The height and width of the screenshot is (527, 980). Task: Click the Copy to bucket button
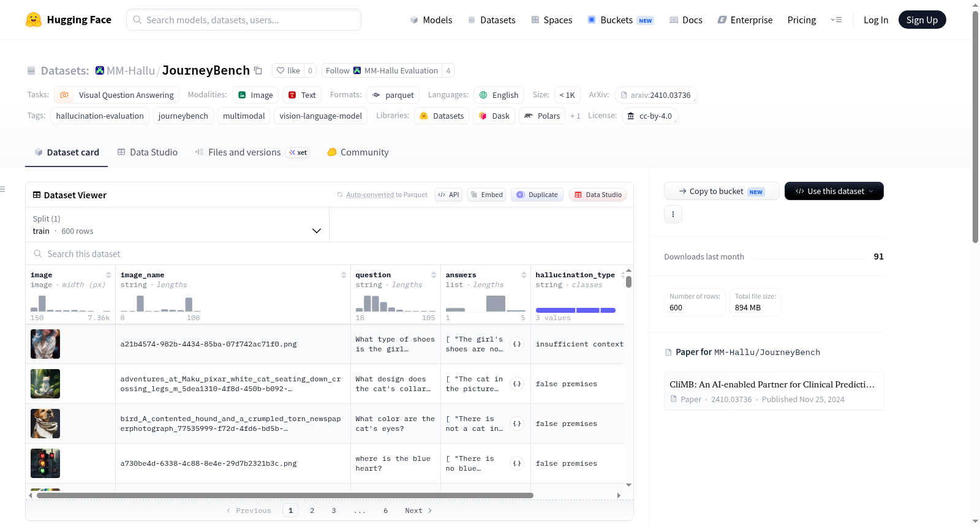click(722, 191)
